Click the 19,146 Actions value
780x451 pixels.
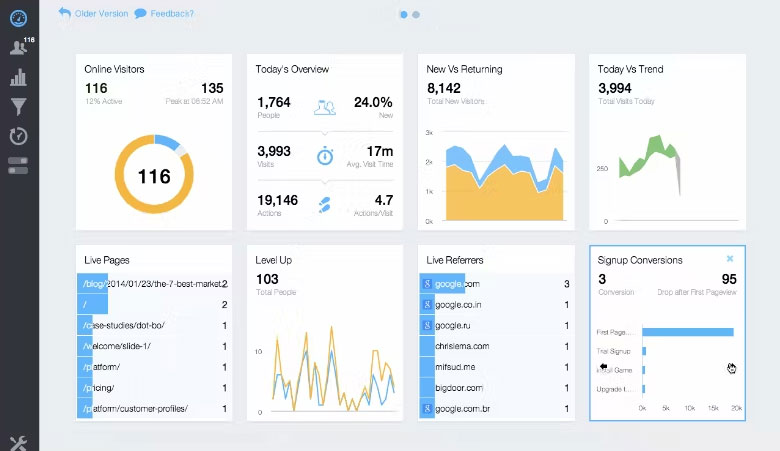pyautogui.click(x=278, y=200)
